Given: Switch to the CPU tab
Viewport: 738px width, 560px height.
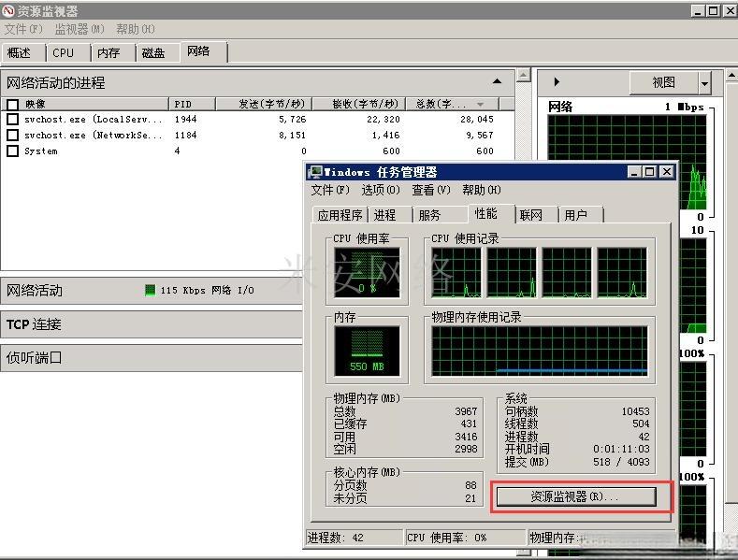Looking at the screenshot, I should coord(68,52).
